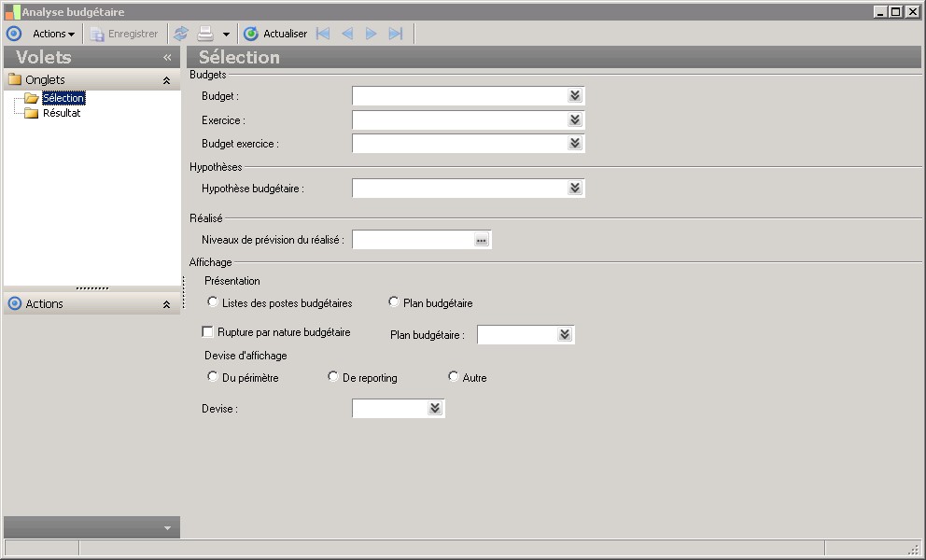This screenshot has width=926, height=560.
Task: Jump to the last record arrow
Action: click(x=396, y=34)
